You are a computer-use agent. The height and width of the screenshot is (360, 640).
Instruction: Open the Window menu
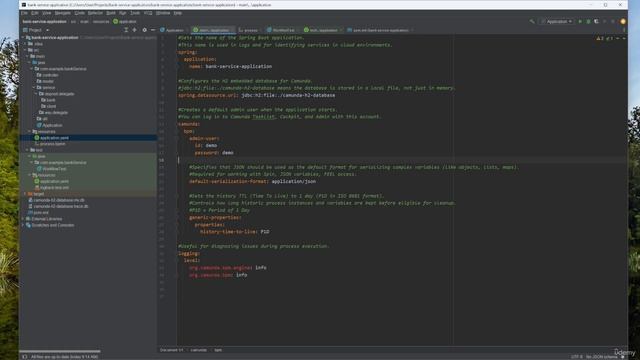pyautogui.click(x=163, y=13)
